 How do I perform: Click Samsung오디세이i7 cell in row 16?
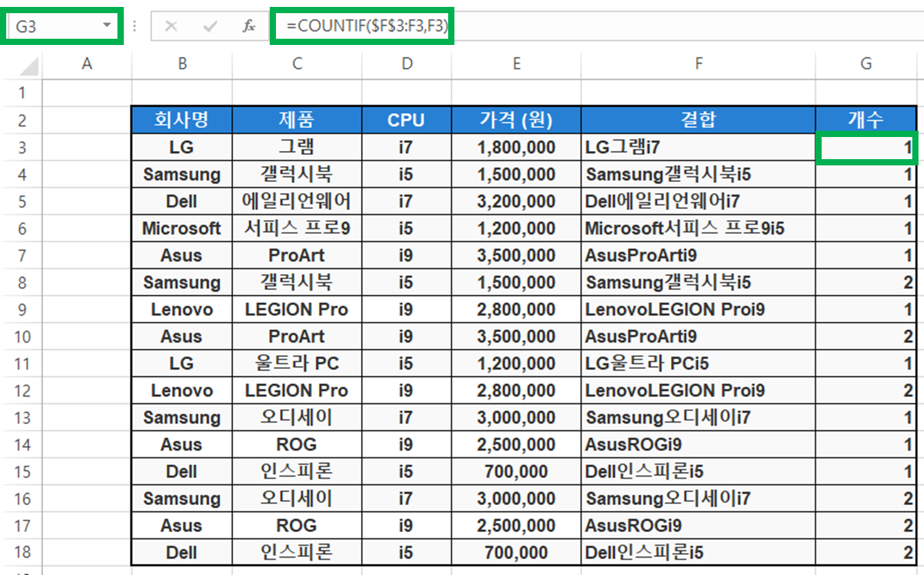(699, 499)
